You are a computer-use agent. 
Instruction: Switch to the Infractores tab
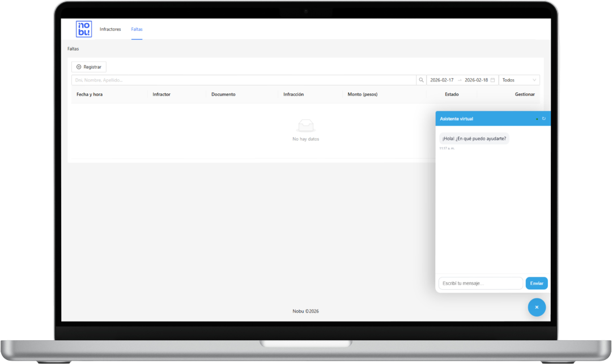(x=110, y=29)
